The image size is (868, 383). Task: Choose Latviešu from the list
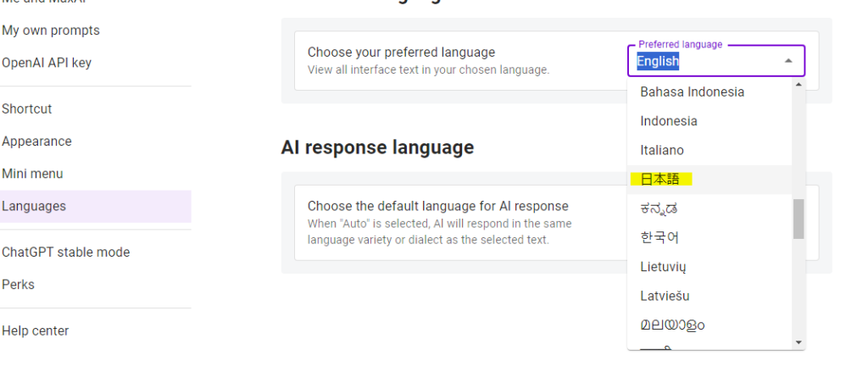pos(665,296)
